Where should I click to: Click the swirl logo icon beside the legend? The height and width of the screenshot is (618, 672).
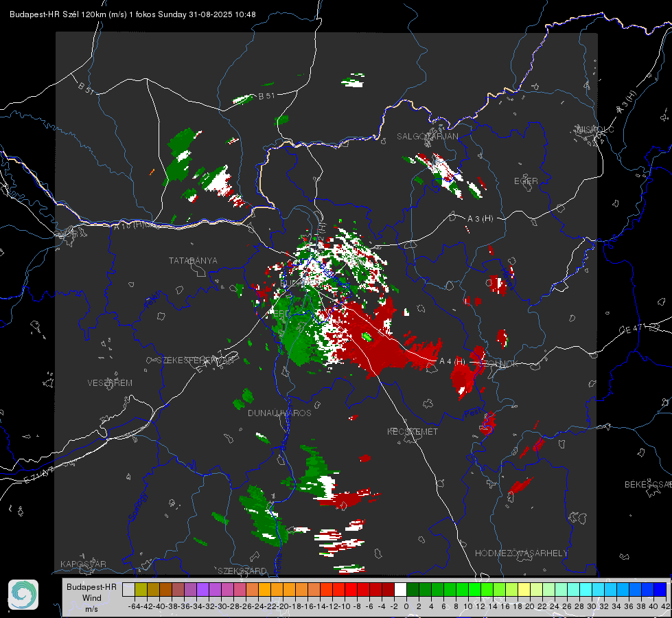(23, 595)
